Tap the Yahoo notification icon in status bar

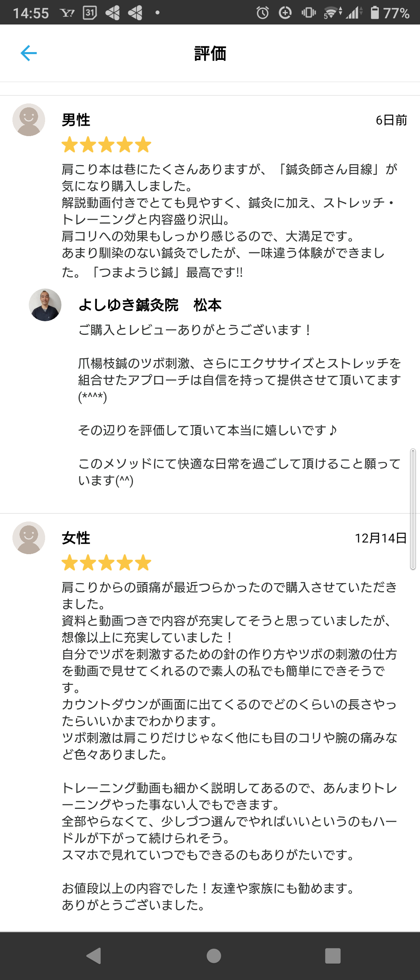coord(67,13)
